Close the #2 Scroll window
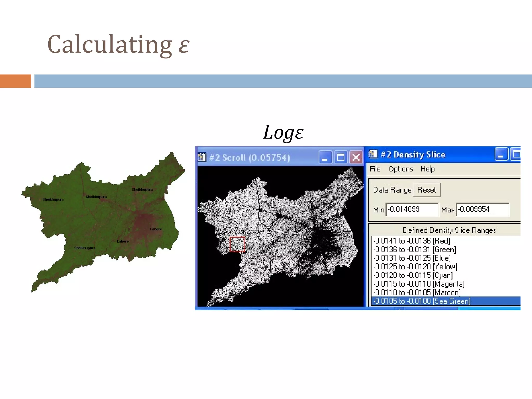532x399 pixels. click(x=356, y=157)
